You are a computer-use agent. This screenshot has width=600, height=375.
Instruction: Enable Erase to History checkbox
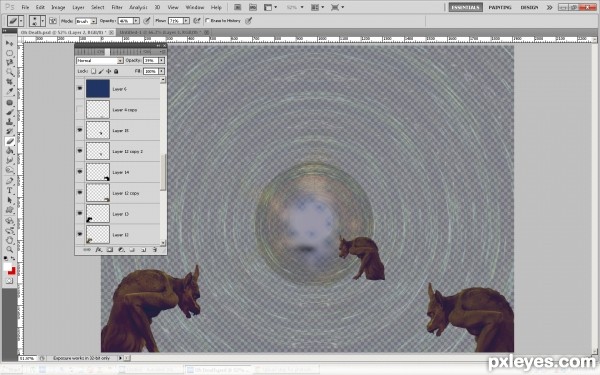tap(208, 21)
